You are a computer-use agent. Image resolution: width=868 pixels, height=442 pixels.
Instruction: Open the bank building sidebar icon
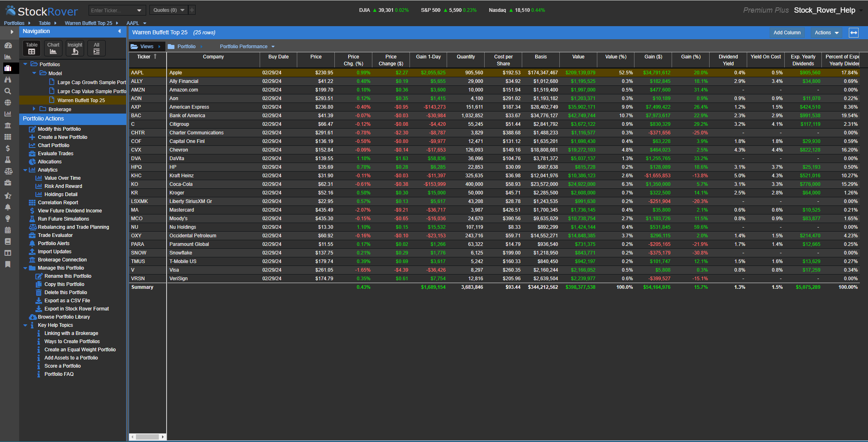8,125
